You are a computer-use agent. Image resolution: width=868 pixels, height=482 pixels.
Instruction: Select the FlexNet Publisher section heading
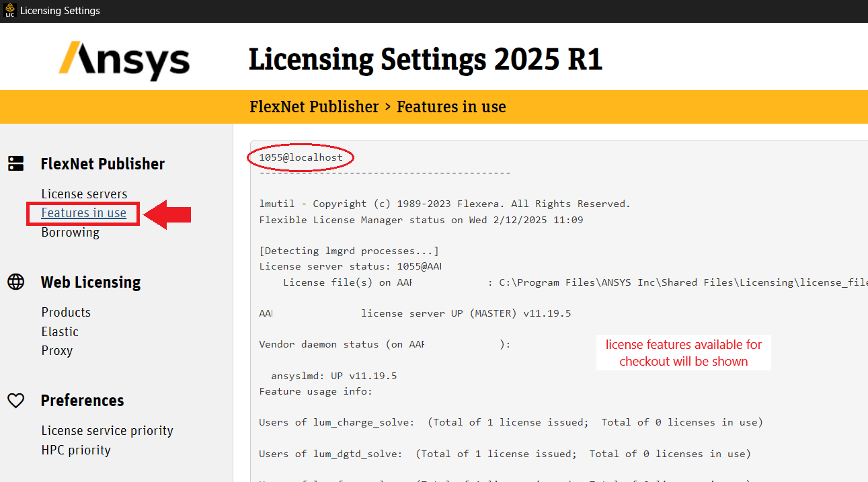(103, 164)
